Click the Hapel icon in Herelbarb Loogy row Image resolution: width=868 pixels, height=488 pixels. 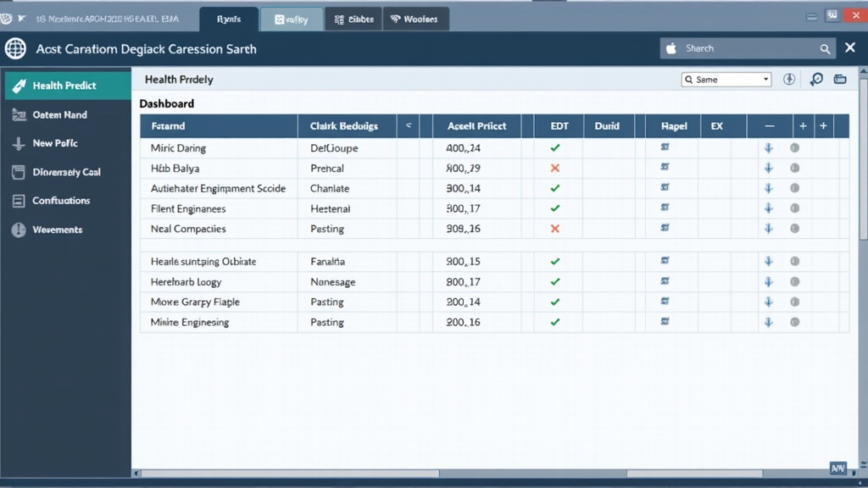(665, 280)
